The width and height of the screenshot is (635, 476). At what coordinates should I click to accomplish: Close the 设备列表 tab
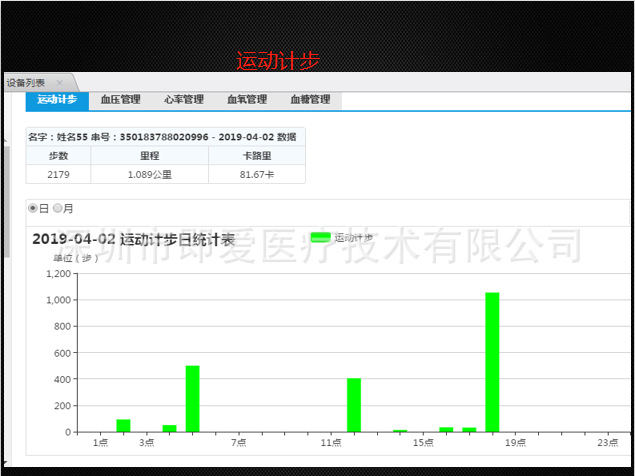(60, 83)
